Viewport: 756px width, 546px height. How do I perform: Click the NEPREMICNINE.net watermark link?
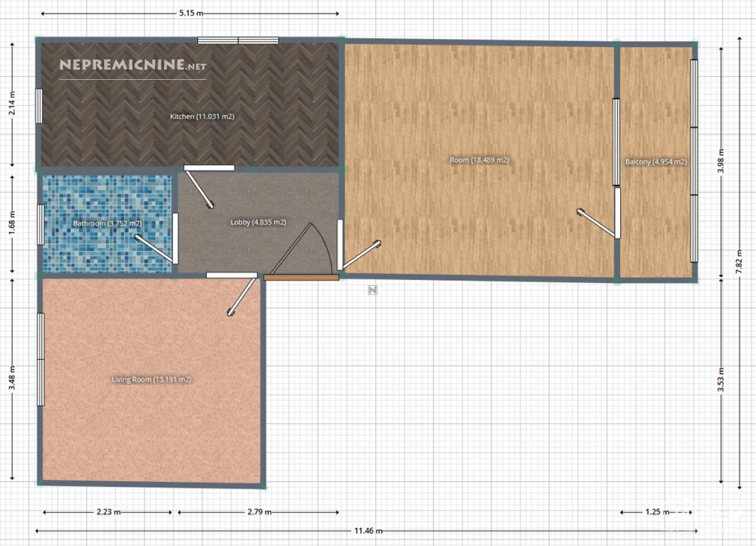(x=133, y=65)
